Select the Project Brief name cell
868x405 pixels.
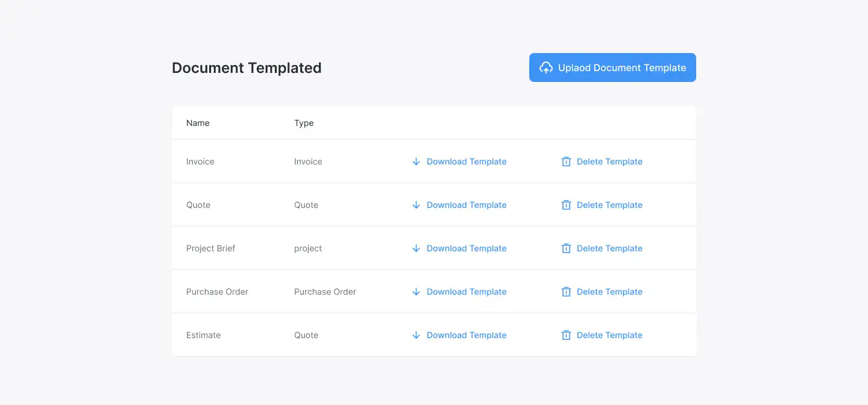[x=210, y=248]
